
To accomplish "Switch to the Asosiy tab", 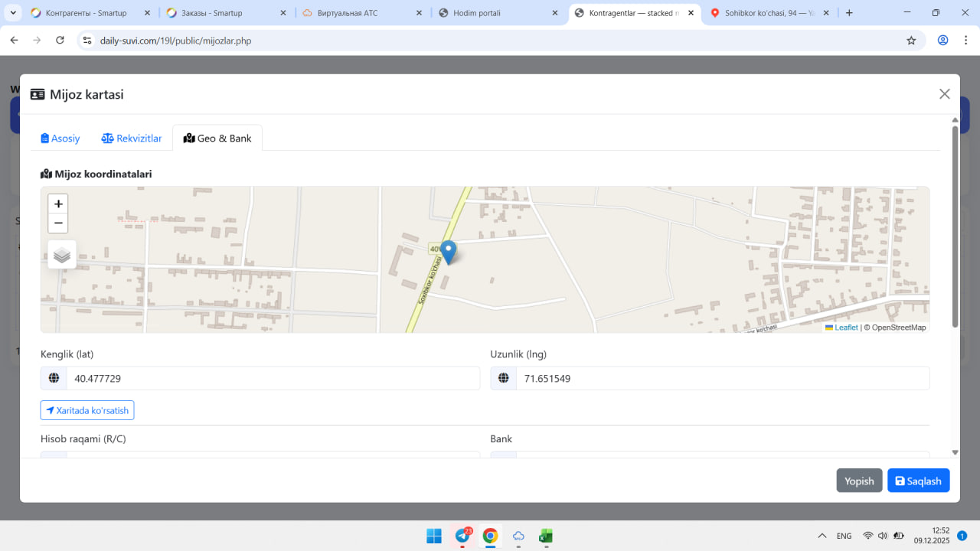I will click(x=60, y=139).
